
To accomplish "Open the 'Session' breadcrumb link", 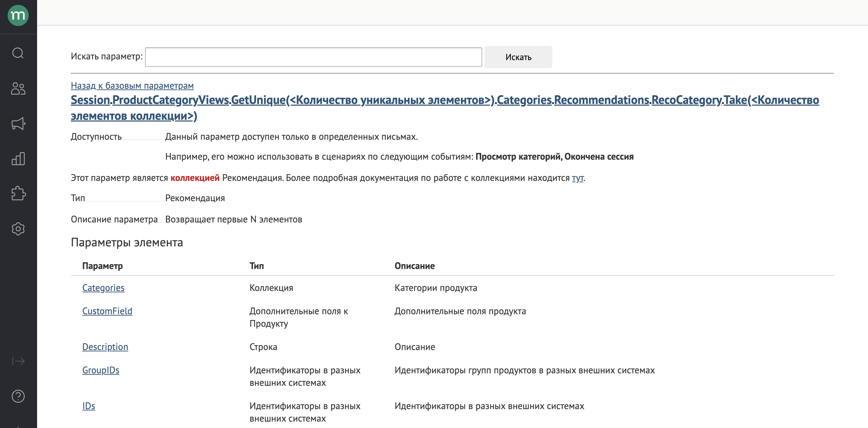I will [x=90, y=100].
